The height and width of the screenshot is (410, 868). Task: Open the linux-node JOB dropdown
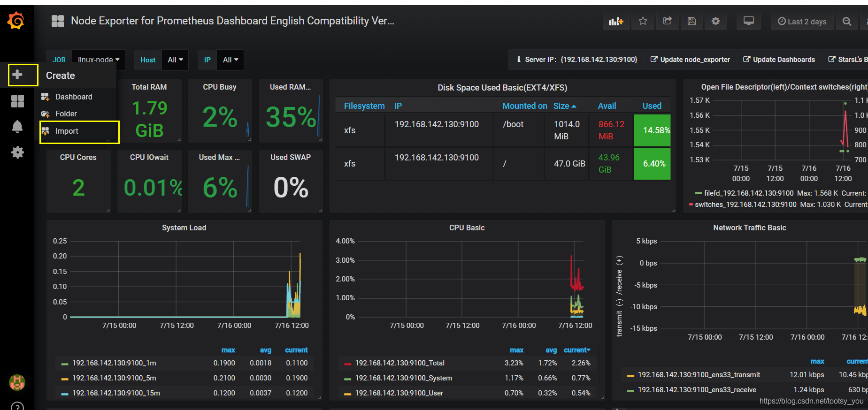99,60
